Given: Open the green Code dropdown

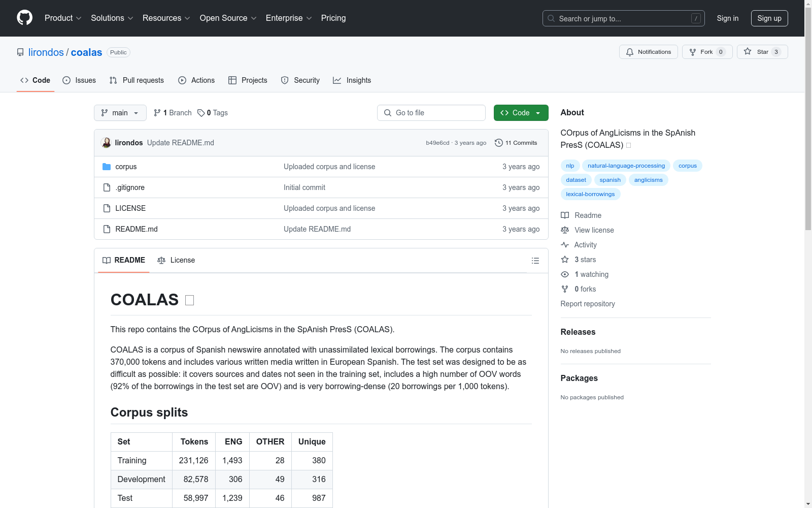Looking at the screenshot, I should 521,113.
